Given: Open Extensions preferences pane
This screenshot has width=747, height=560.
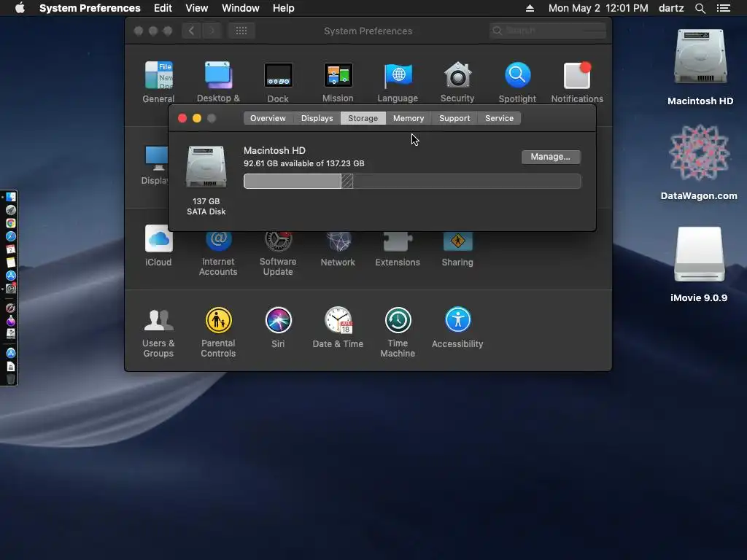Looking at the screenshot, I should tap(398, 248).
